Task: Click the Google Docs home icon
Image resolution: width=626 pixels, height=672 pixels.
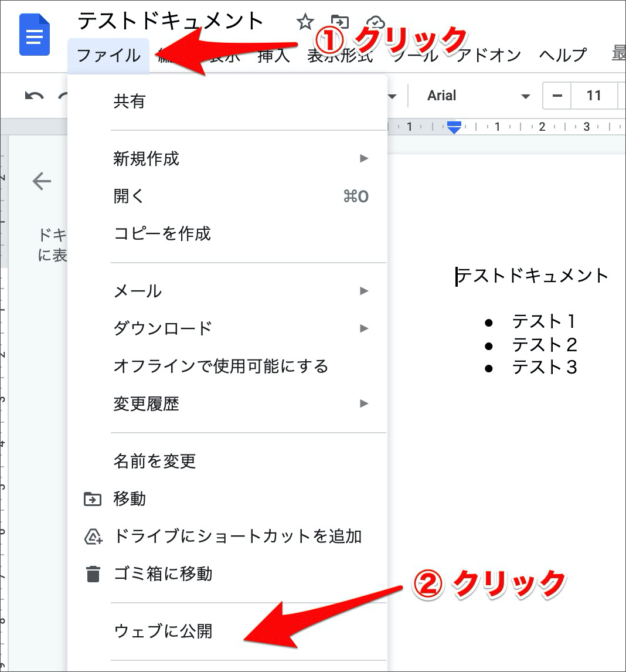Action: coord(35,35)
